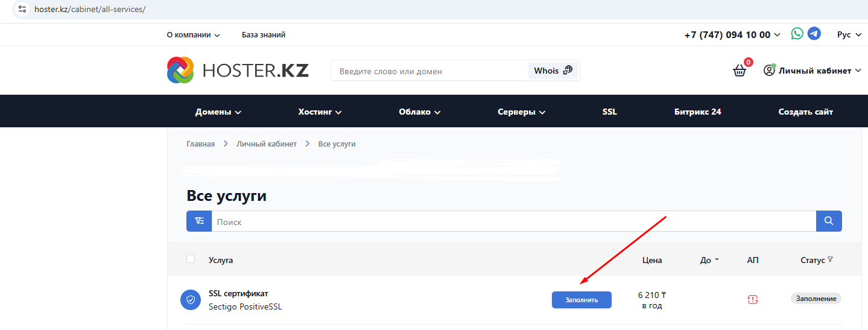Image resolution: width=868 pixels, height=330 pixels.
Task: Click the HOSTER.KZ logo
Action: coord(238,71)
